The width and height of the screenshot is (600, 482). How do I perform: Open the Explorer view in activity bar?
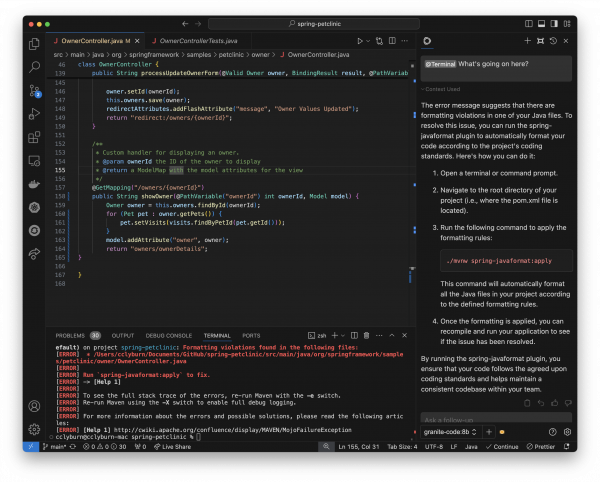(35, 44)
